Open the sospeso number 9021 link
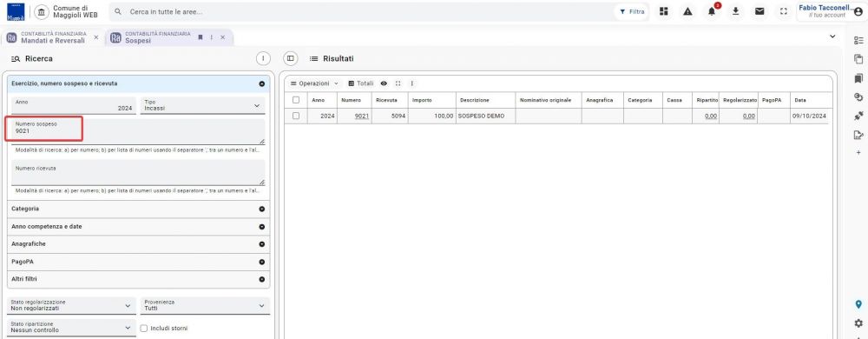 click(361, 116)
